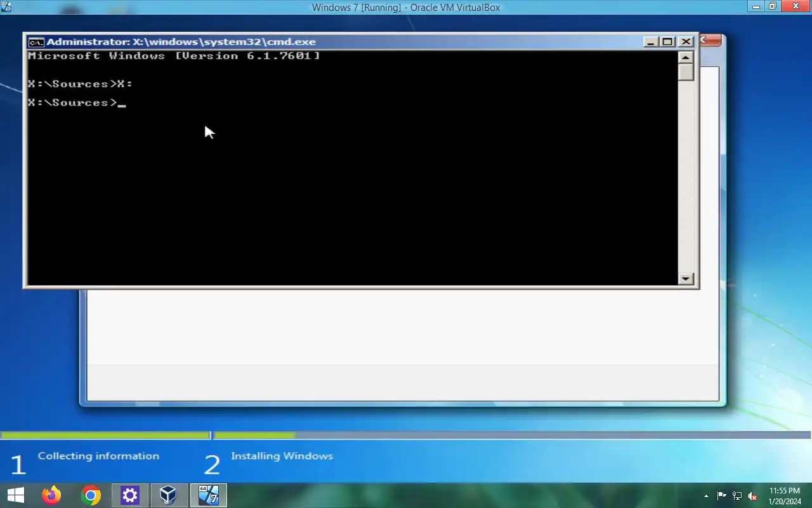This screenshot has width=812, height=508.
Task: Open the Windows Start button
Action: point(15,495)
